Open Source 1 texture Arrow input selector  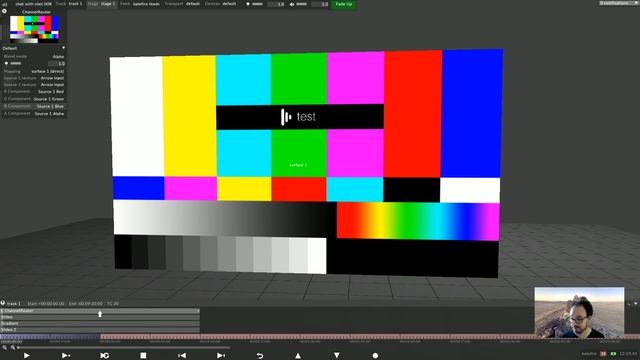tap(34, 78)
